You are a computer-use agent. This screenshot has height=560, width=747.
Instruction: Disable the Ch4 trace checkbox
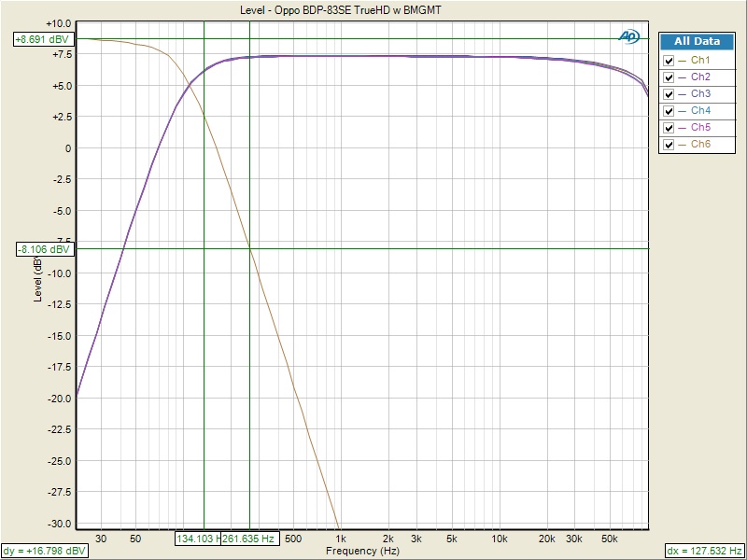click(x=668, y=111)
